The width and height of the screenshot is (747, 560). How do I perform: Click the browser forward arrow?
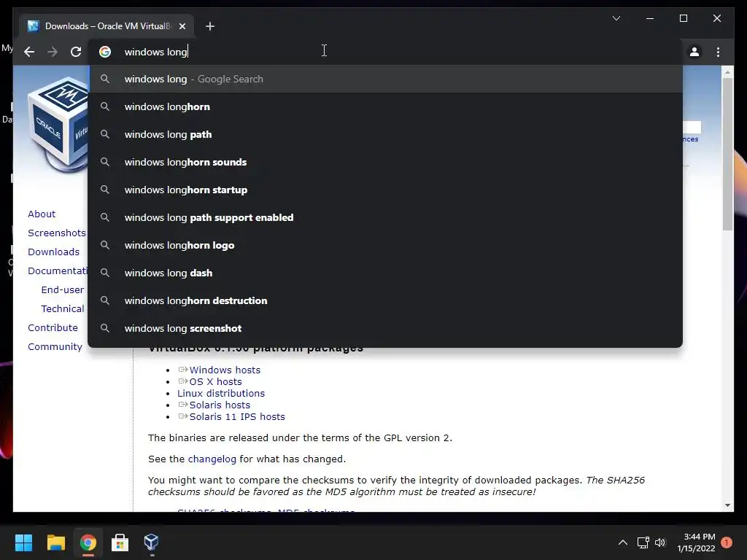[53, 52]
